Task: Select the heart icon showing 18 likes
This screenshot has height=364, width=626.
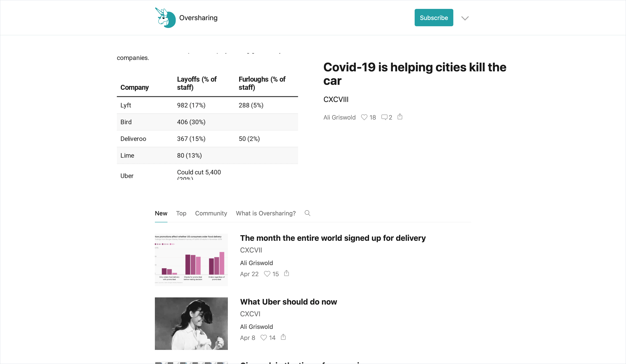Action: [364, 117]
